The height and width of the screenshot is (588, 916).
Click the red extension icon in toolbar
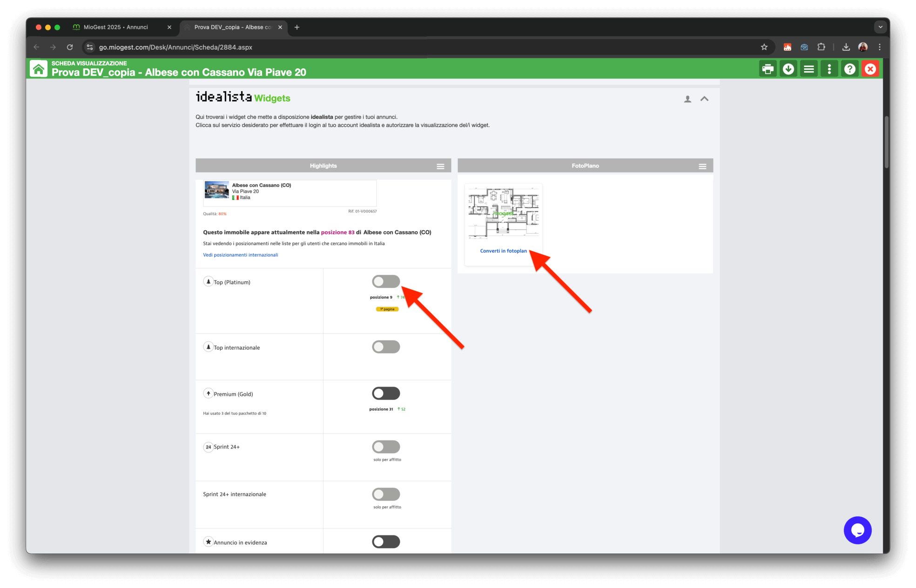[x=788, y=47]
